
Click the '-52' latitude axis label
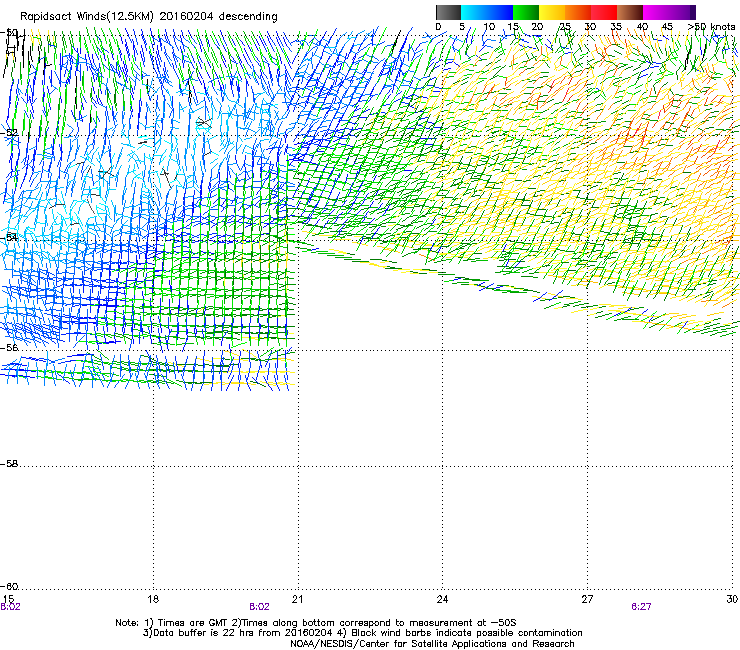coord(9,133)
